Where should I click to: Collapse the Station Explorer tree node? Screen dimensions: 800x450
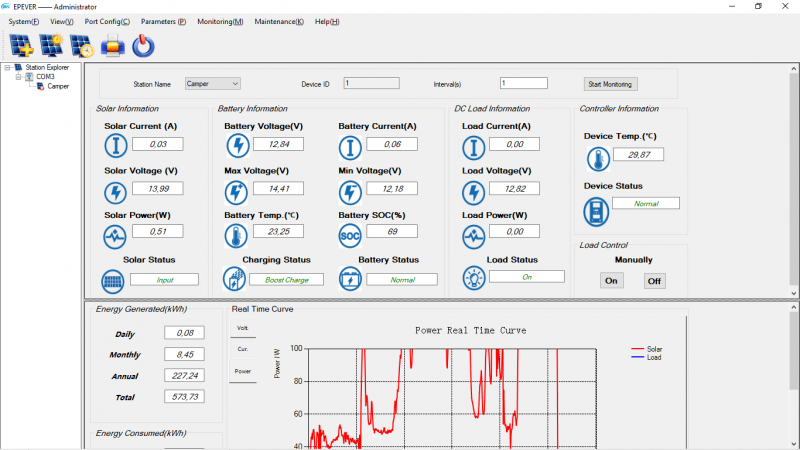[x=7, y=68]
